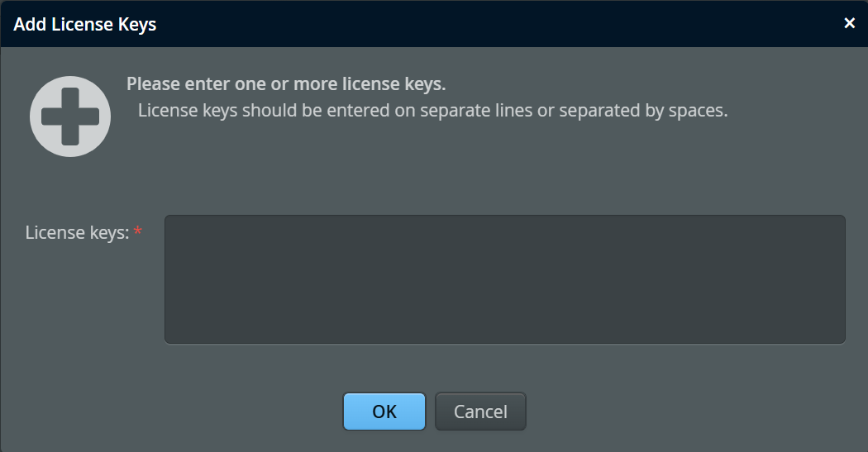This screenshot has height=452, width=868.
Task: Click the red required-field asterisk
Action: click(138, 232)
